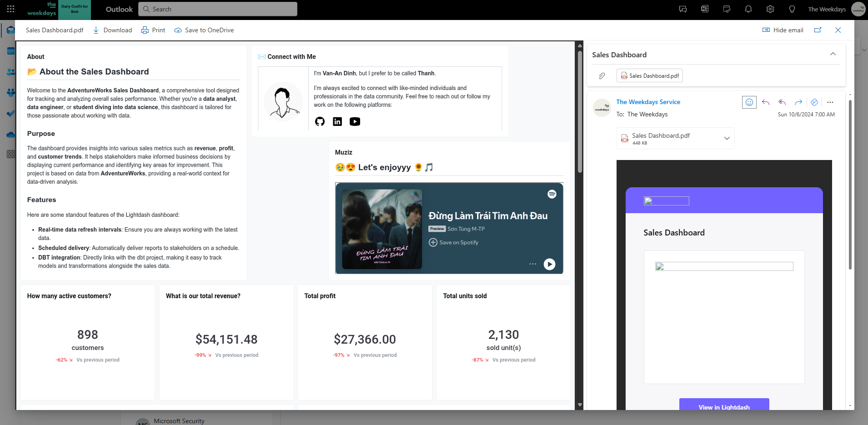
Task: Play the Spotify song preview
Action: tap(550, 264)
